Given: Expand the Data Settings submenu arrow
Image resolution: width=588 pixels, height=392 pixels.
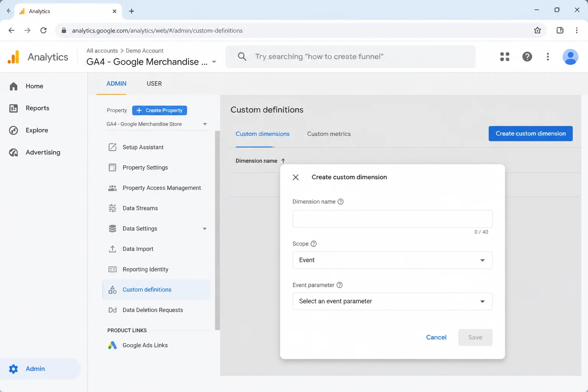Looking at the screenshot, I should pos(205,229).
